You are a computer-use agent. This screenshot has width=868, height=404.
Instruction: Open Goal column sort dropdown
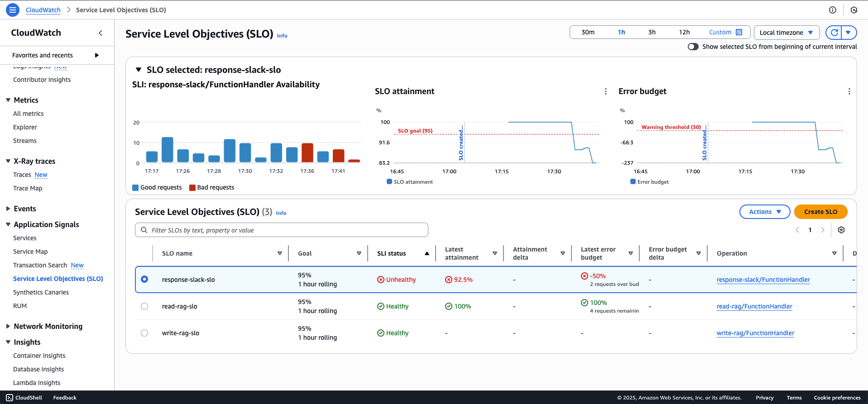click(359, 253)
